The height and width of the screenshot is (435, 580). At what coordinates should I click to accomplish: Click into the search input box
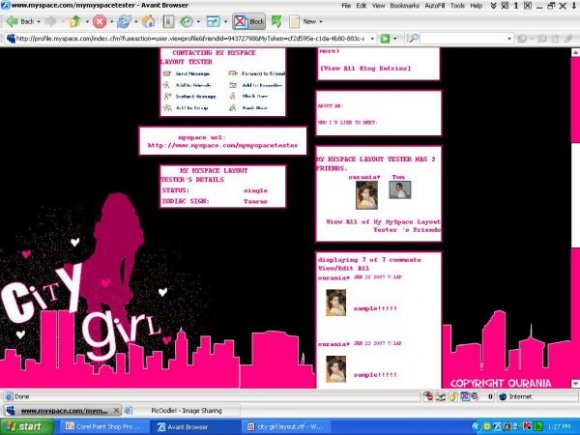pyautogui.click(x=463, y=38)
